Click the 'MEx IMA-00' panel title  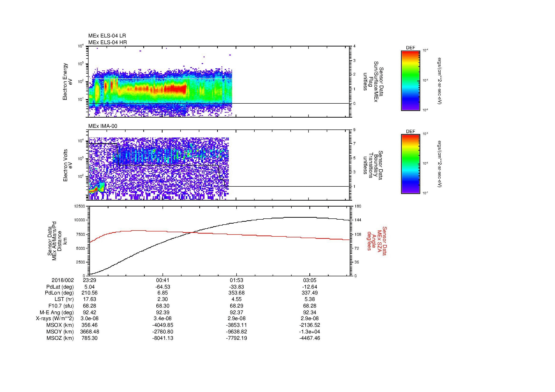click(x=103, y=126)
